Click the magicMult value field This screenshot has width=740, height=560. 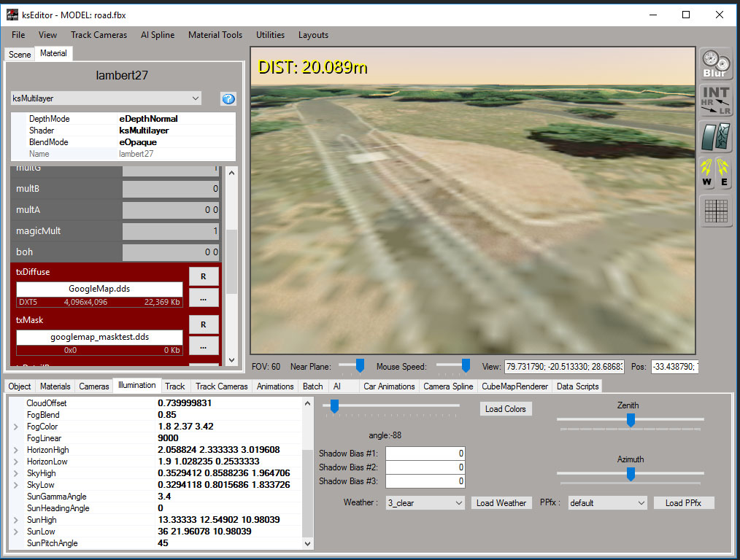[x=171, y=231]
